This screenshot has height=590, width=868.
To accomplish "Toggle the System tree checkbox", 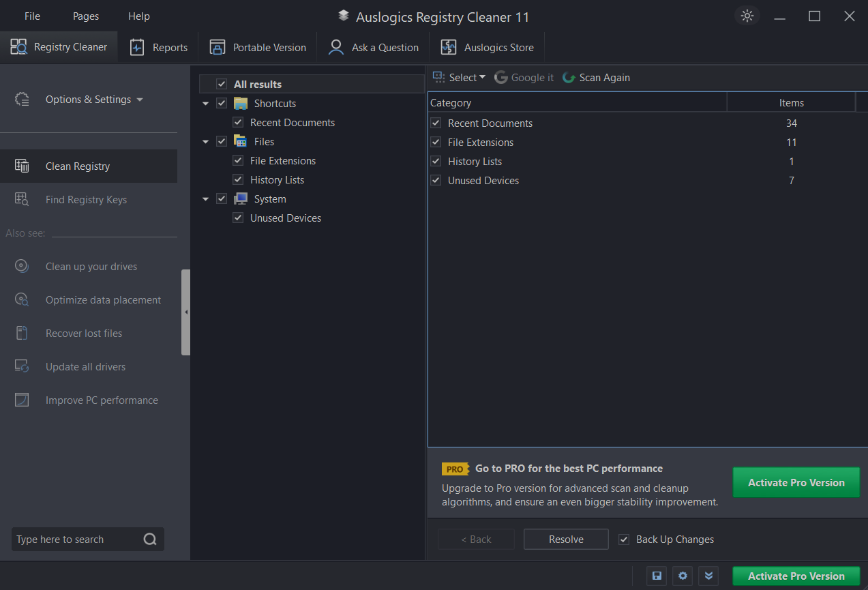I will click(222, 199).
